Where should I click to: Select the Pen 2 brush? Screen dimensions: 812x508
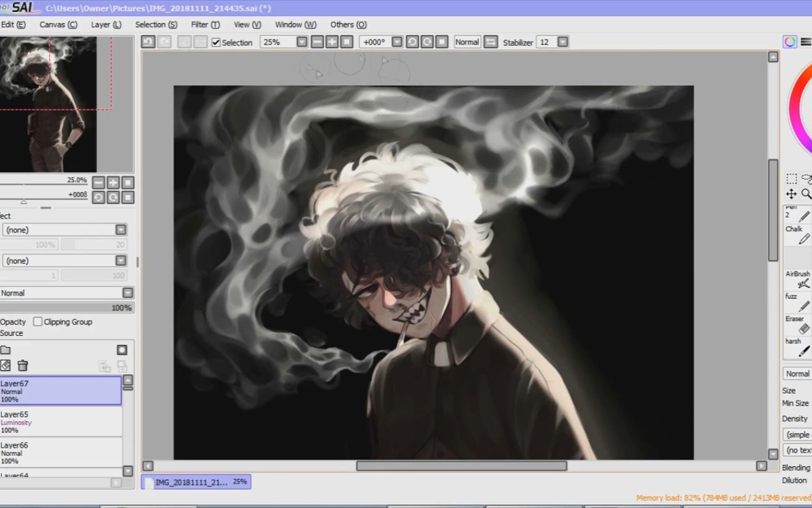pos(798,214)
